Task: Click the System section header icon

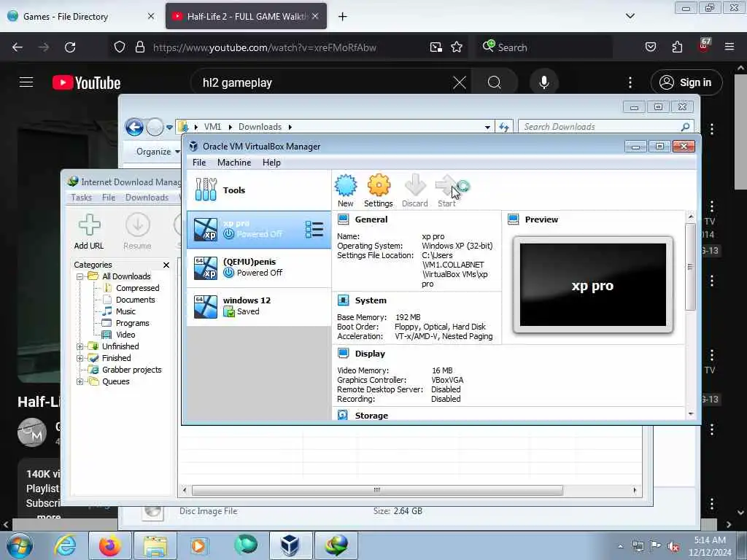Action: tap(343, 300)
